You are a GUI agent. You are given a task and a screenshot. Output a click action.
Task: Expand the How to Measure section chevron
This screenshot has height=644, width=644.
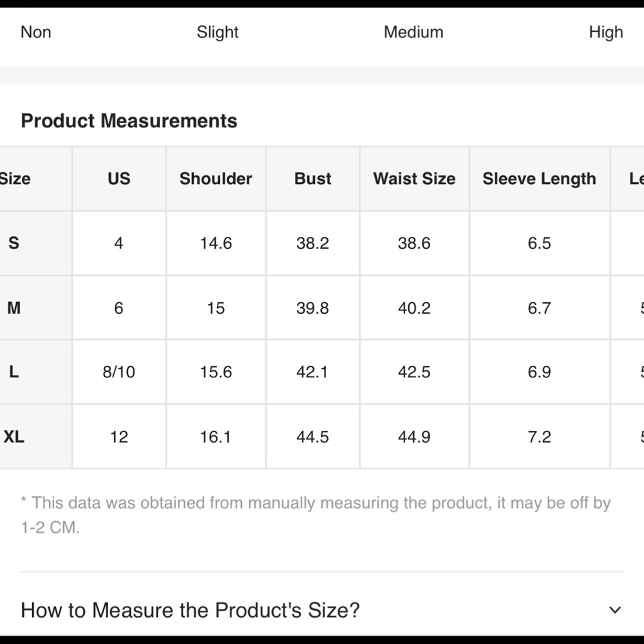tap(615, 610)
